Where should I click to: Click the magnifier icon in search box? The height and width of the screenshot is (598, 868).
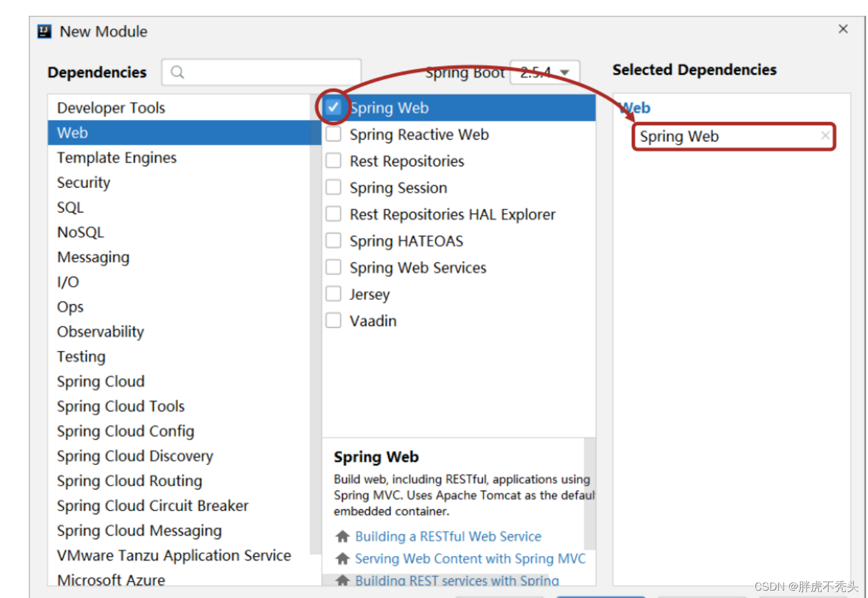[177, 72]
